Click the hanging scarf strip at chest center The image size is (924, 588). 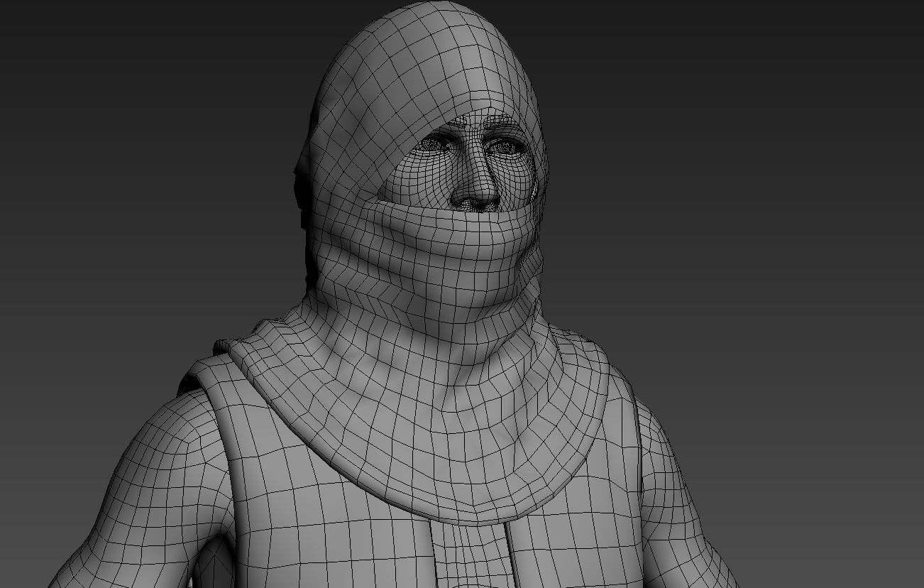click(472, 554)
